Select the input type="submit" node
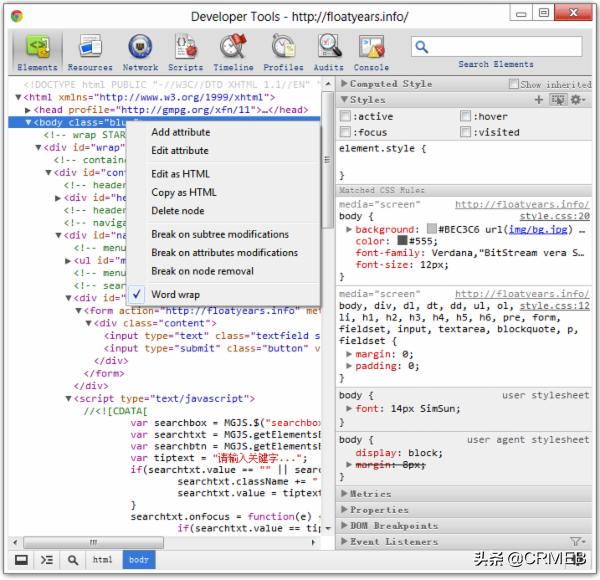This screenshot has height=580, width=600. coord(212,349)
